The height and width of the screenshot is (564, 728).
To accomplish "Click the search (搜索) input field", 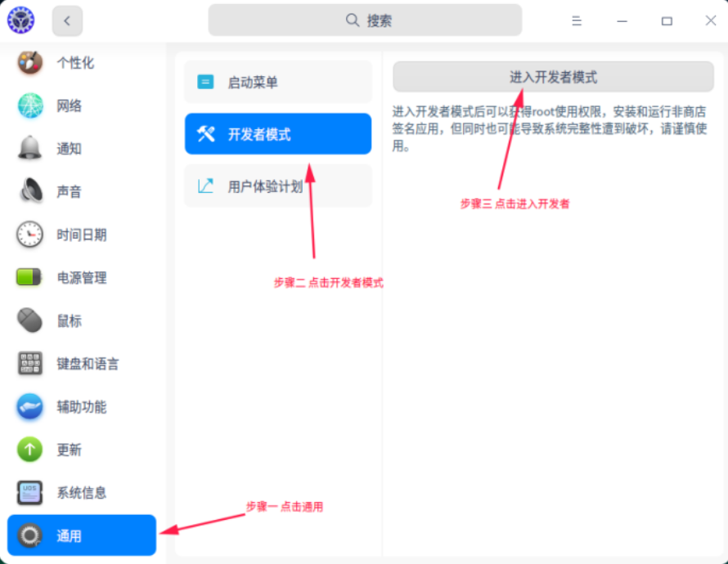I will point(365,20).
